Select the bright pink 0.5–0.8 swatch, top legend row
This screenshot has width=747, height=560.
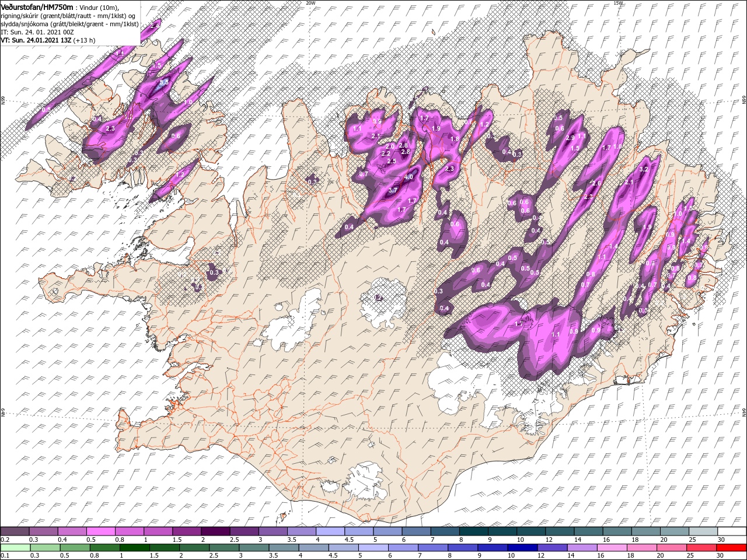click(x=100, y=531)
